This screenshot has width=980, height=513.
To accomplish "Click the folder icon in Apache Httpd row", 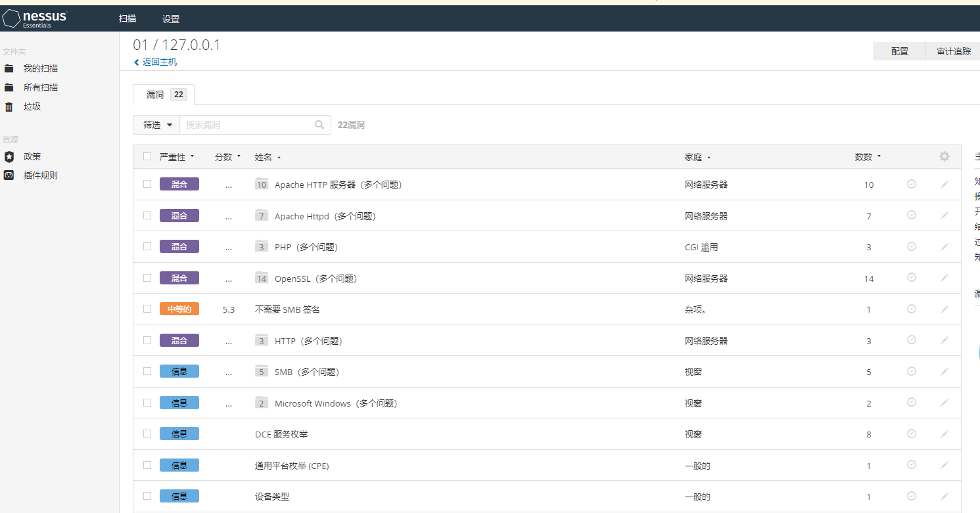I will tap(262, 215).
